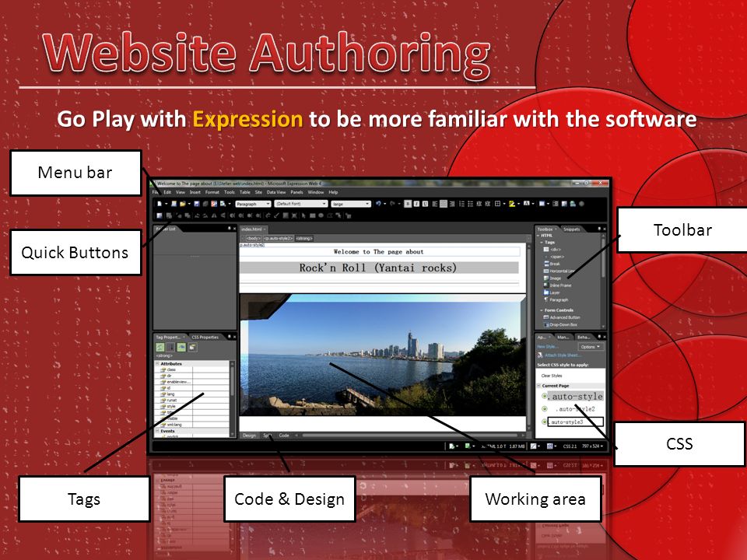Screen dimensions: 747x560
Task: Click the Borders toolbar icon
Action: [497, 204]
